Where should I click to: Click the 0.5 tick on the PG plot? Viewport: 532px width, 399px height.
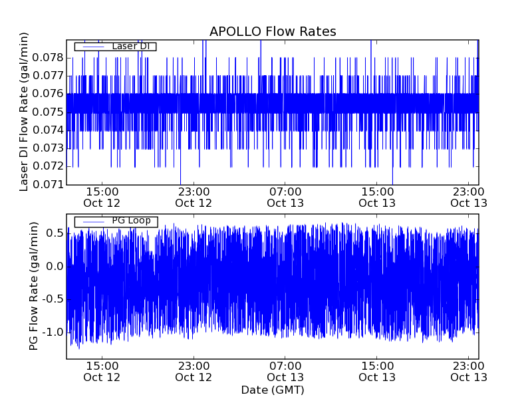click(x=56, y=233)
